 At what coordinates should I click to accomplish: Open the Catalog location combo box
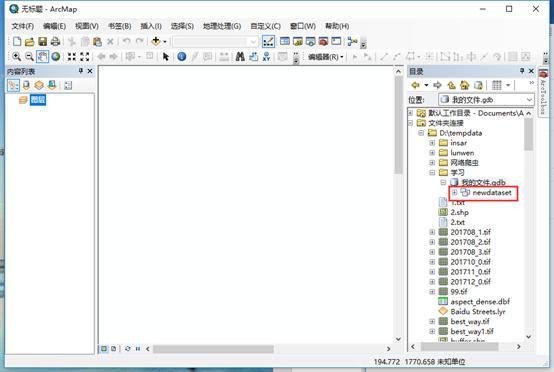coord(486,100)
